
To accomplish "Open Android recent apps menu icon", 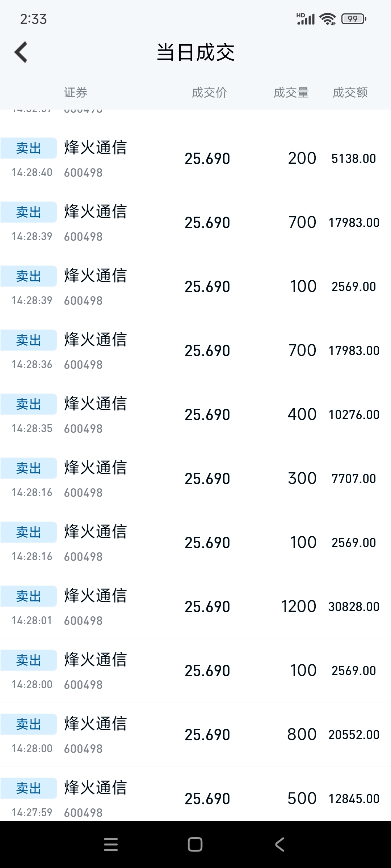I will (111, 844).
